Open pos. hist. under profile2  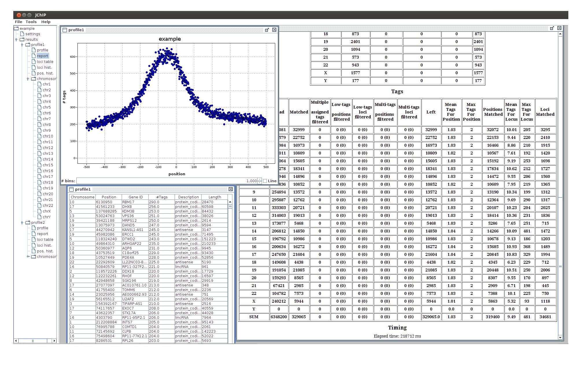coord(45,251)
